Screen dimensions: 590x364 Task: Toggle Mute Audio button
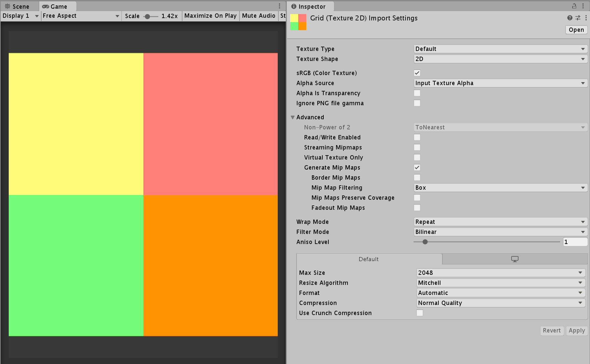259,16
